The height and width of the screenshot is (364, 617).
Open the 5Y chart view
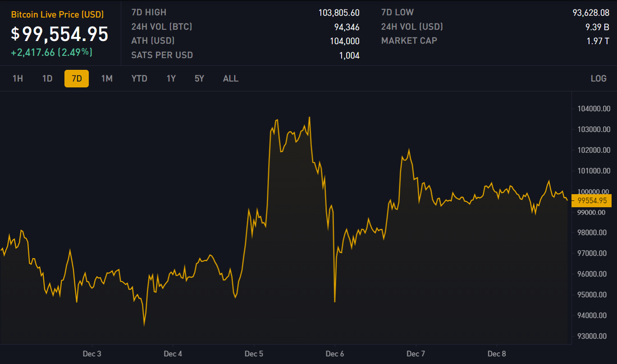(x=199, y=78)
